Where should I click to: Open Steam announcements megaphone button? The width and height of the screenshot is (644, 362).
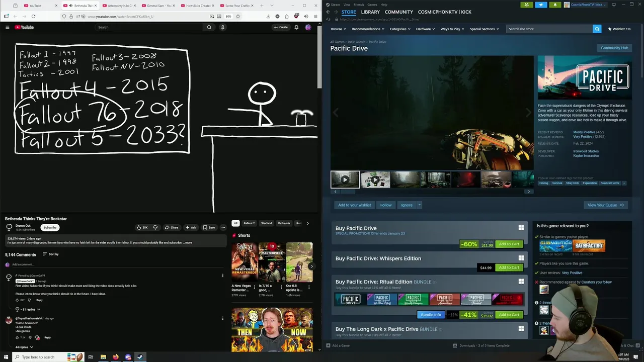[x=541, y=5]
